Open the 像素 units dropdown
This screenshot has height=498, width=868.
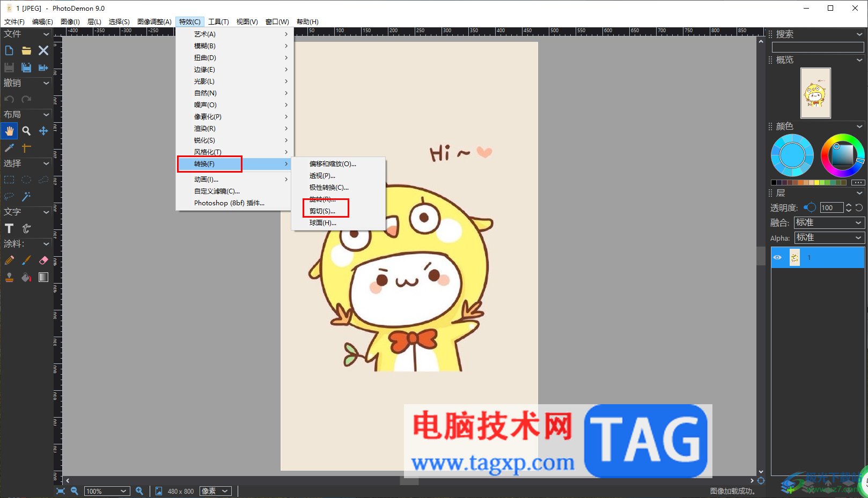click(216, 491)
